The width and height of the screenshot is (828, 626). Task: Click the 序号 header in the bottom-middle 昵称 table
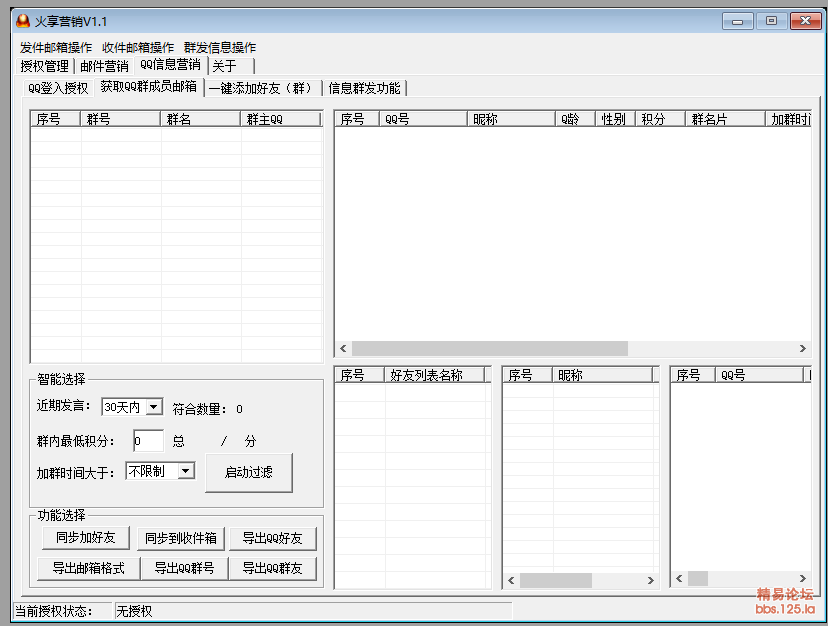528,375
